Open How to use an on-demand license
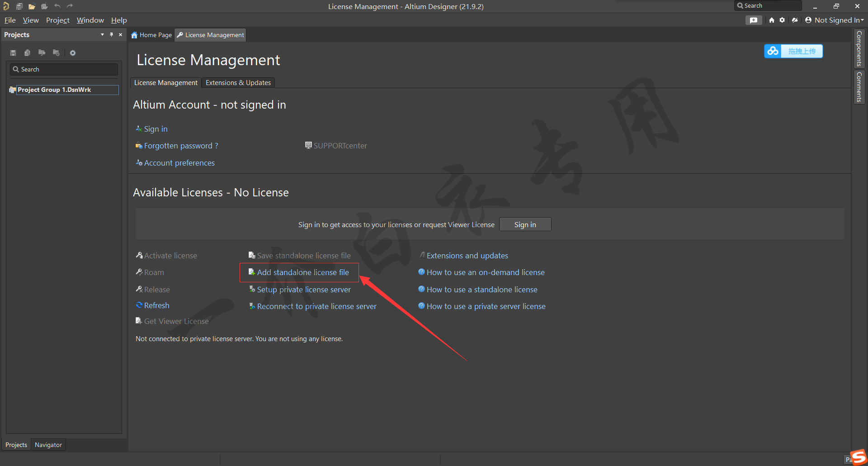 [x=486, y=272]
